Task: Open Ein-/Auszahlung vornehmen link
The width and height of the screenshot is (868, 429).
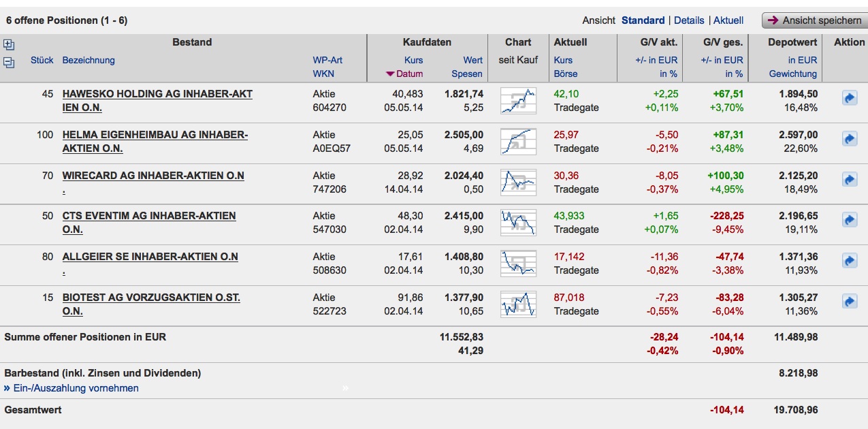Action: pyautogui.click(x=76, y=388)
